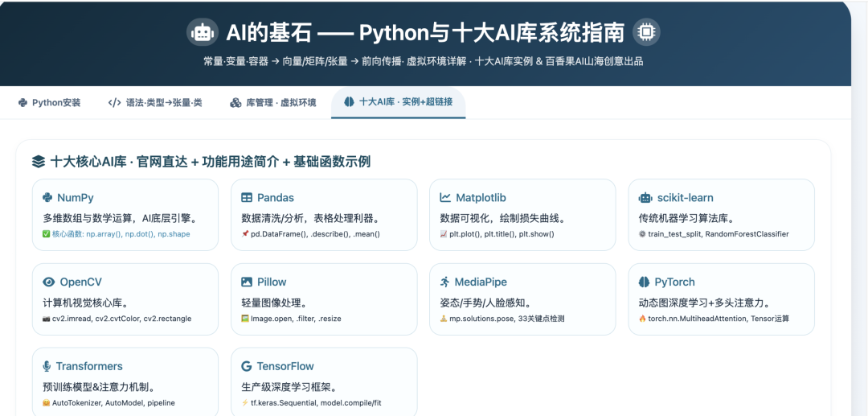The image size is (868, 416).
Task: Click the brain icon on PyTorch card
Action: tap(644, 282)
